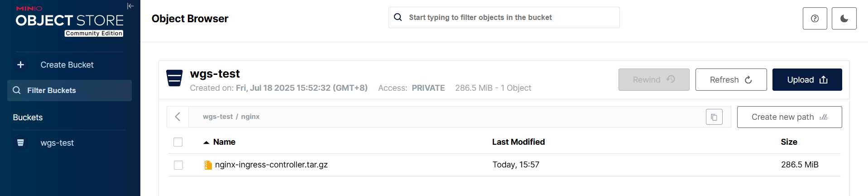The width and height of the screenshot is (868, 196).
Task: Select all objects header checkbox
Action: 178,142
